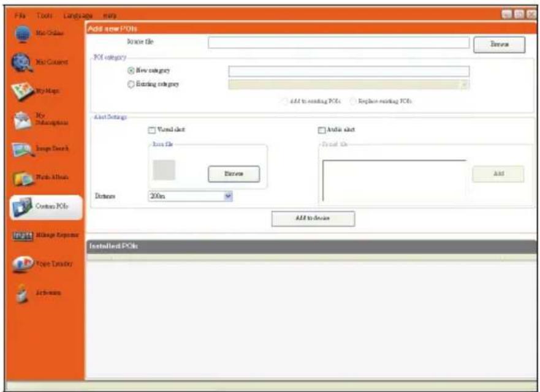540x392 pixels.
Task: Click Browse in the Icon file group
Action: (234, 174)
